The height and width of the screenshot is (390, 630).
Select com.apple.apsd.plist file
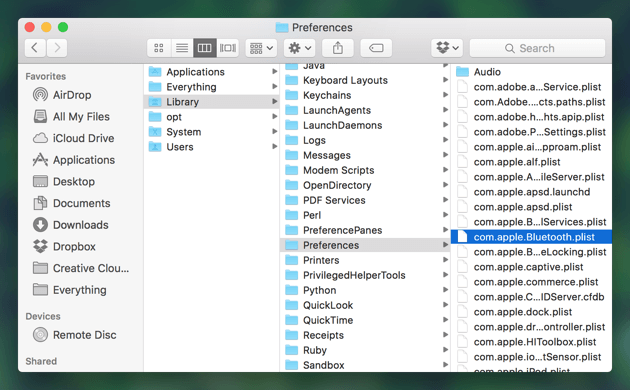(x=532, y=207)
